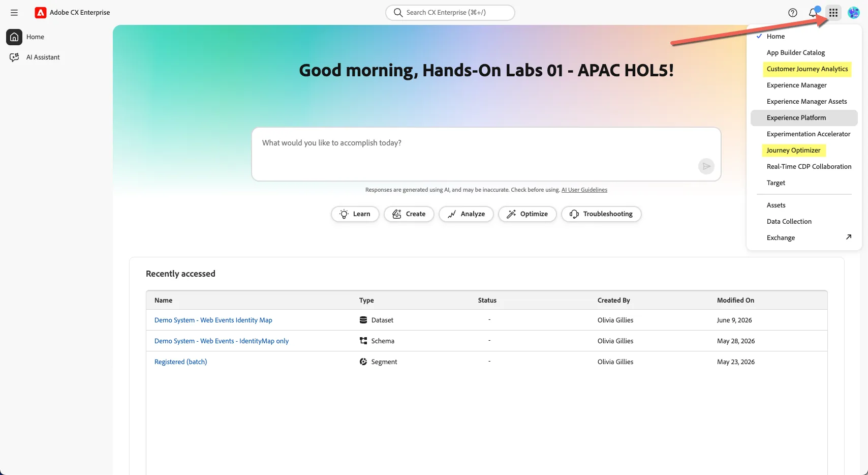868x475 pixels.
Task: Click the Schema type icon
Action: (363, 341)
